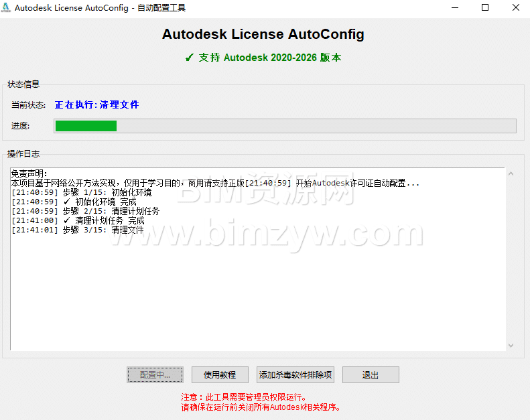
Task: Click the log scrollbar up arrow
Action: point(511,174)
